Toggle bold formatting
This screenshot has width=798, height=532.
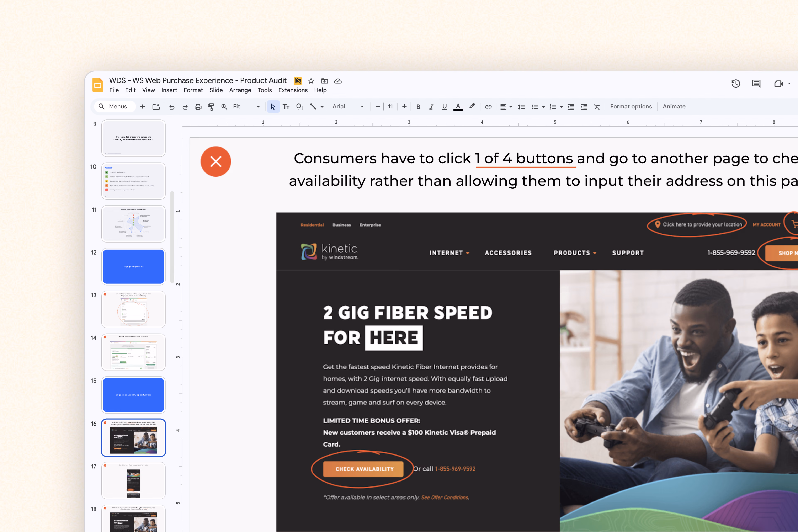(x=418, y=107)
